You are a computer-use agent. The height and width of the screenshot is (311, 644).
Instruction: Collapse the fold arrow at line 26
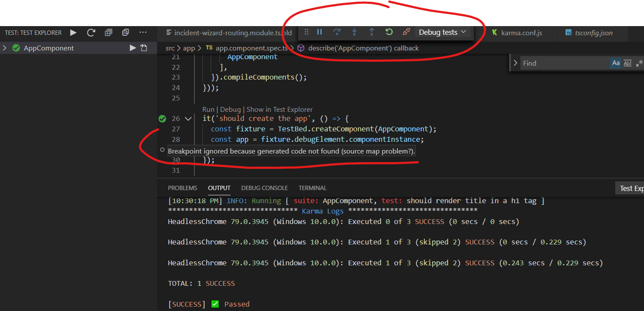point(188,119)
